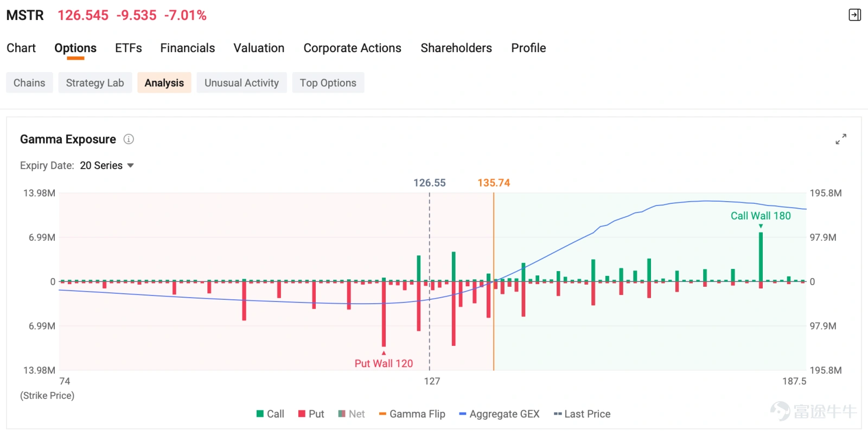Viewport: 868px width, 431px height.
Task: Open the Expiry Date 20 Series dropdown
Action: point(107,165)
